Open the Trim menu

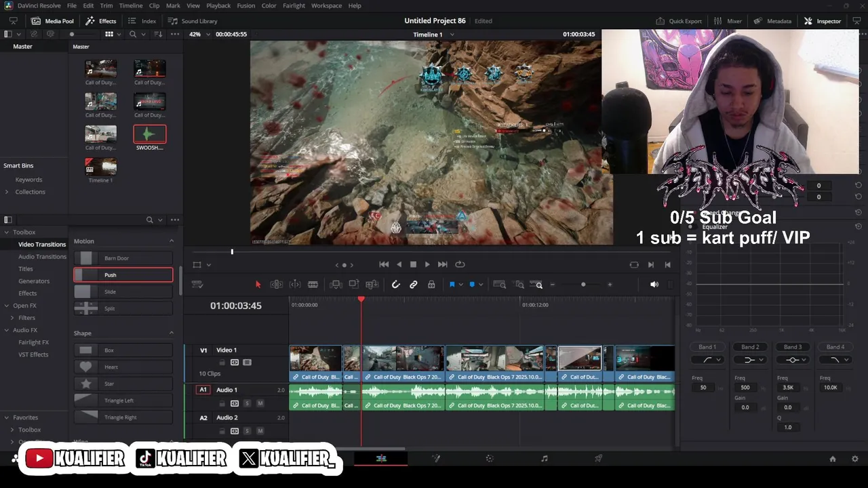coord(106,5)
